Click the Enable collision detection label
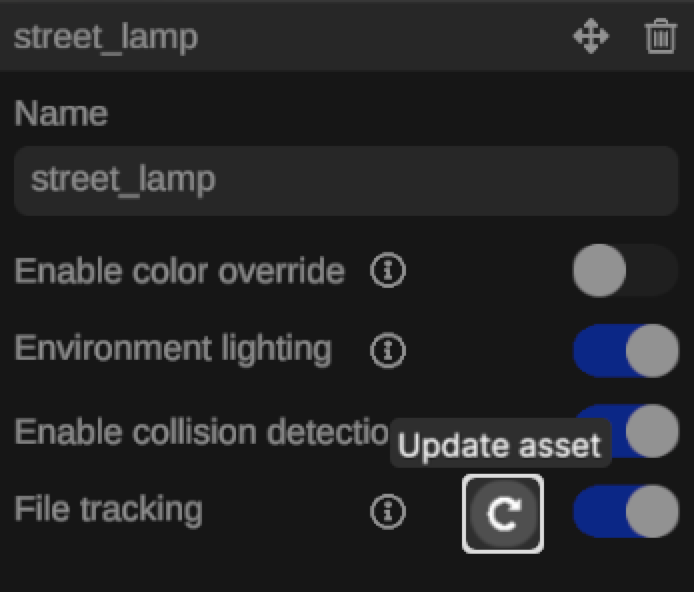The height and width of the screenshot is (592, 694). [200, 431]
